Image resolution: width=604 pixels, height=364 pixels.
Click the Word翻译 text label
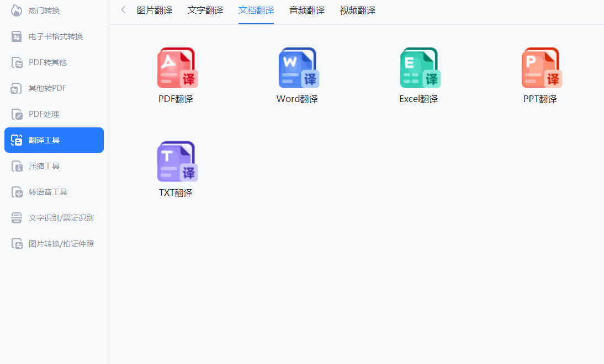297,99
